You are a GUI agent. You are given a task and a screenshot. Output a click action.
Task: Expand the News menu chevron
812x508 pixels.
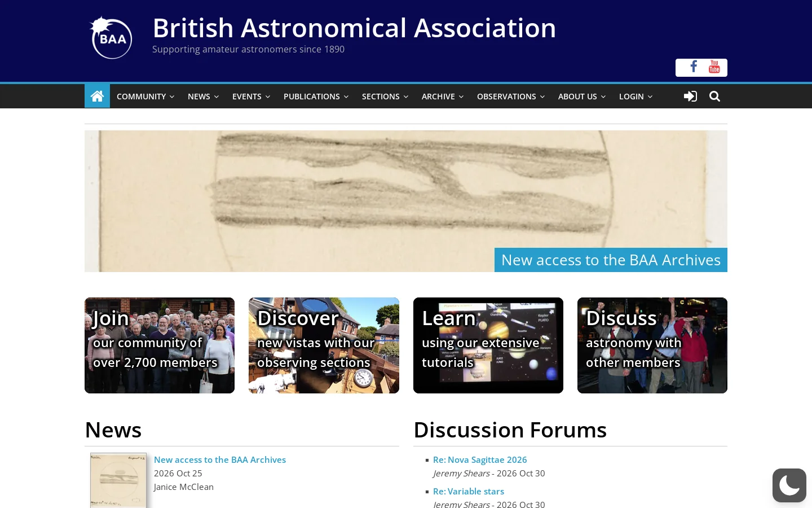(x=217, y=97)
